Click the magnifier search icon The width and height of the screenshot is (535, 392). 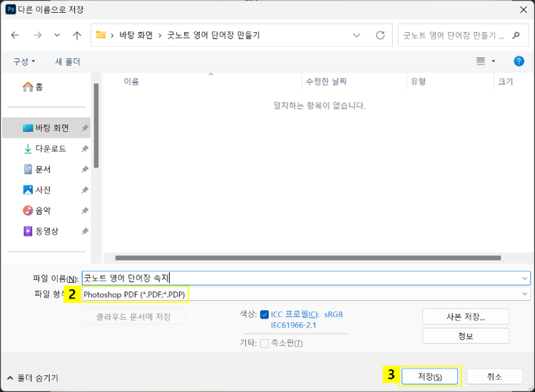click(516, 35)
